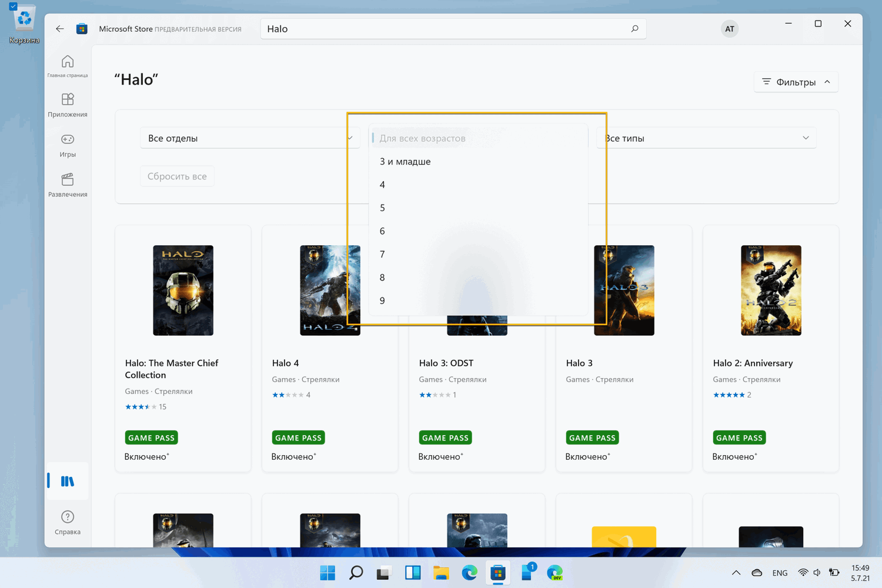The image size is (882, 588).
Task: Open the Все отделы dropdown
Action: coord(249,138)
